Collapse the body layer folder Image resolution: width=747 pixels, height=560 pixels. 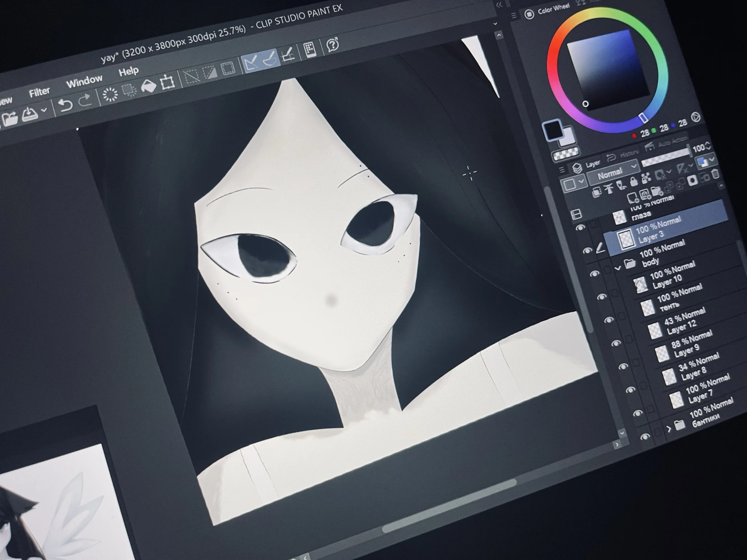[x=618, y=268]
